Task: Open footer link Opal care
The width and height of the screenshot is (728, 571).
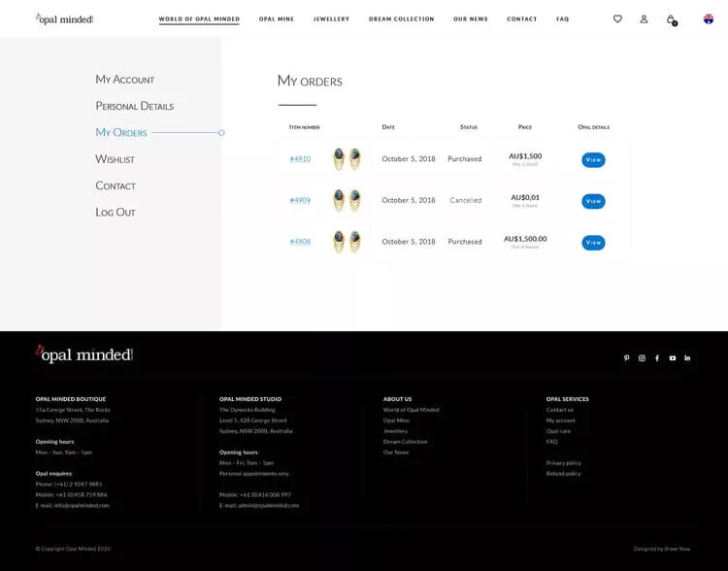Action: click(558, 431)
